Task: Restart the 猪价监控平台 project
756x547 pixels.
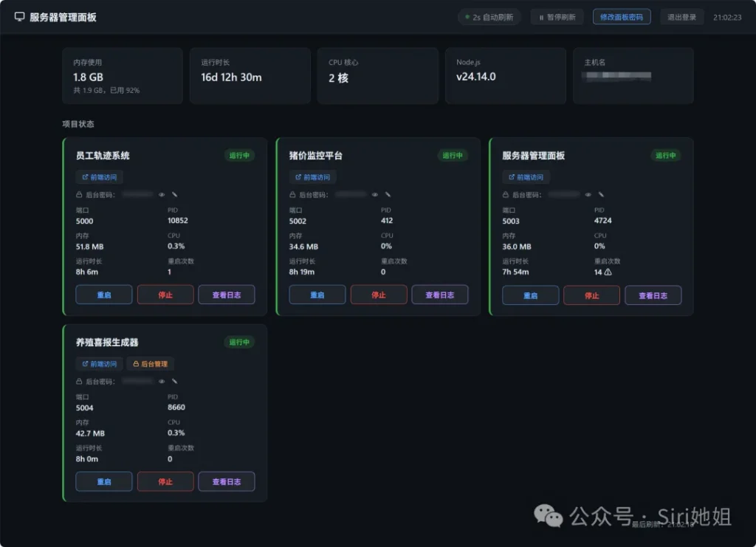Action: click(317, 295)
